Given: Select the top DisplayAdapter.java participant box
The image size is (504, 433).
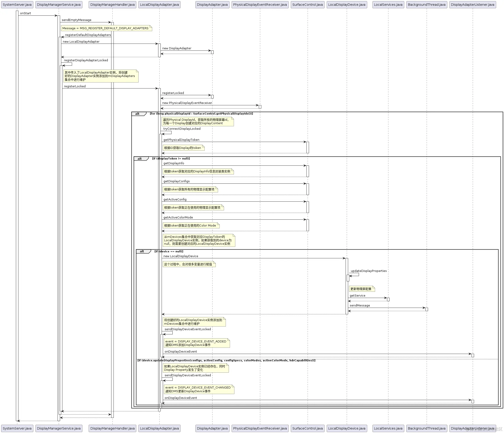Looking at the screenshot, I should coord(212,5).
